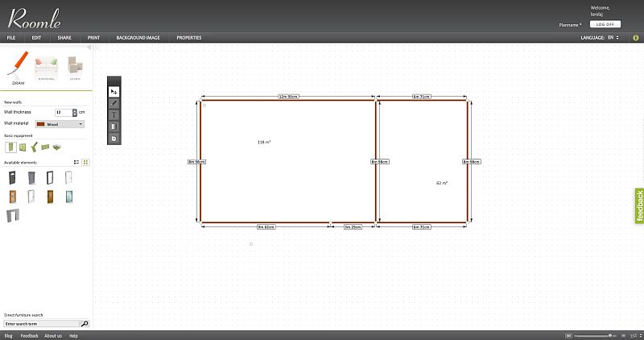Select the 12m 91cm top wall dimension label
The image size is (644, 340).
point(289,97)
